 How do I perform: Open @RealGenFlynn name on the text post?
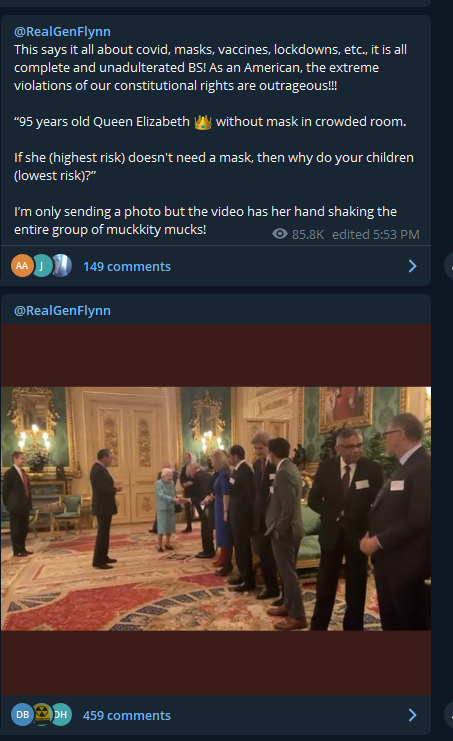pos(62,32)
